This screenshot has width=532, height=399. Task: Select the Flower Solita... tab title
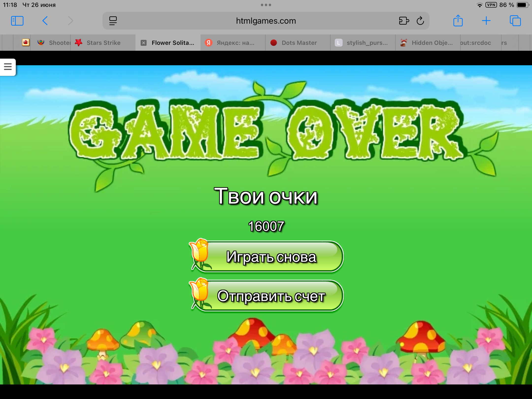tap(173, 43)
